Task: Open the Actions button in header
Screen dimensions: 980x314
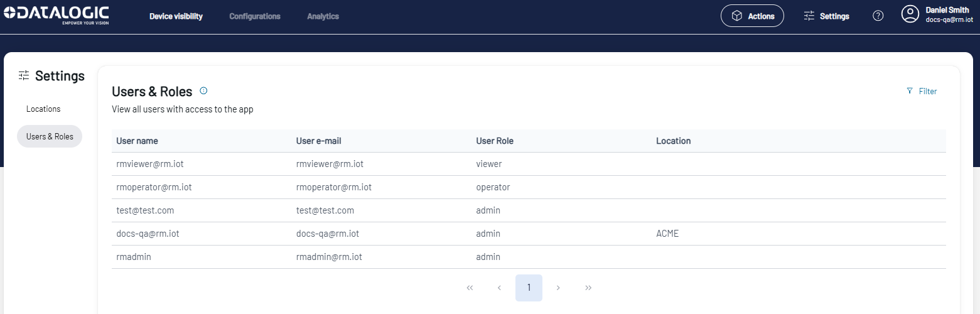Action: pyautogui.click(x=752, y=16)
